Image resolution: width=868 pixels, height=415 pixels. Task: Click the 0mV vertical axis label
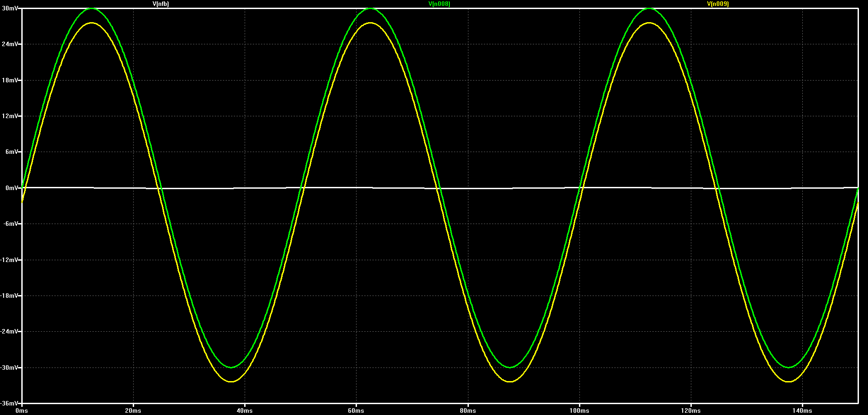point(11,188)
